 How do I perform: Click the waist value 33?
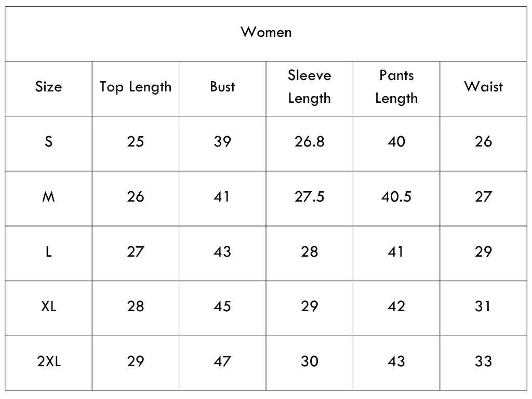[x=483, y=362]
